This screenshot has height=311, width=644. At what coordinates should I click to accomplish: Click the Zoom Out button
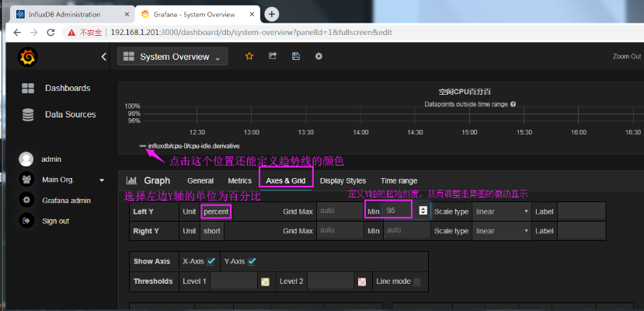click(626, 57)
